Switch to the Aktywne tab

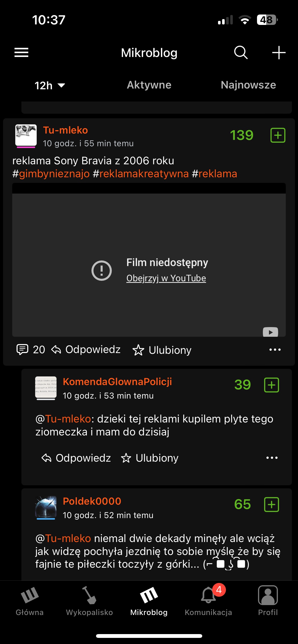149,85
